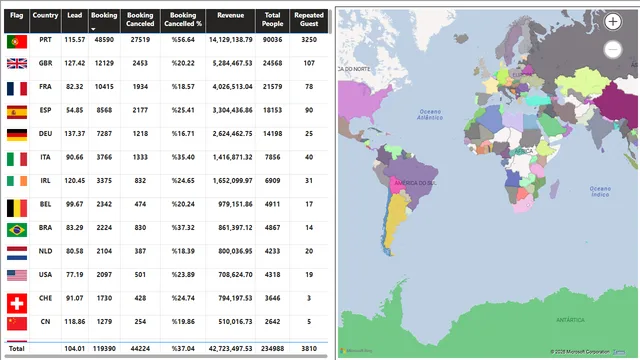Click the United Kingdom flag in GBR row

17,64
